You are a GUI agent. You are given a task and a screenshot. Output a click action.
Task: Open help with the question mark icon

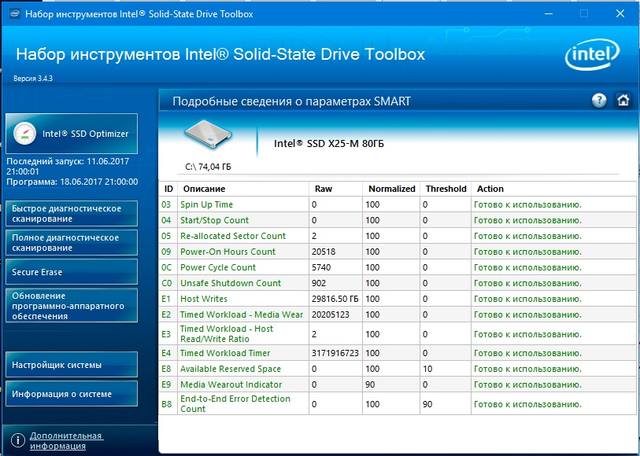click(x=599, y=100)
